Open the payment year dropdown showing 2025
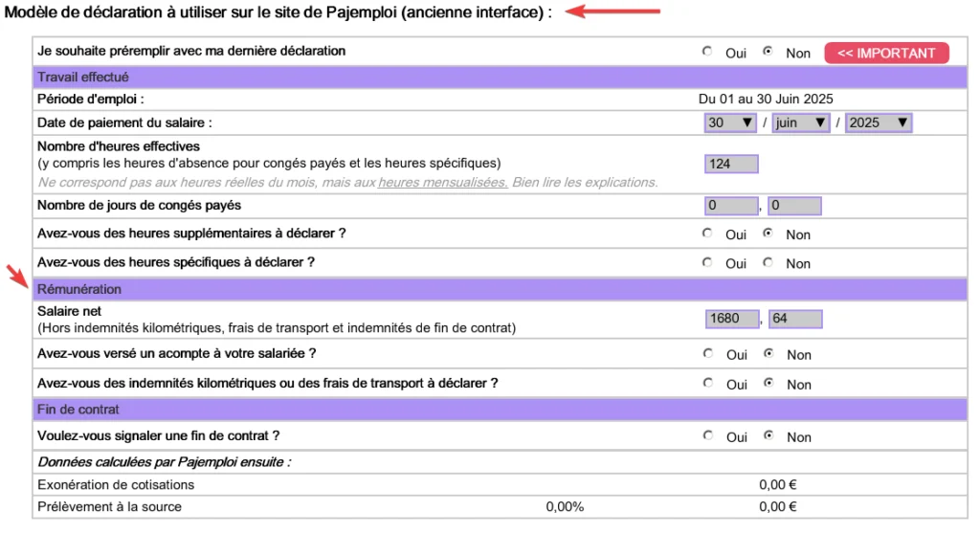This screenshot has height=534, width=980. point(879,122)
